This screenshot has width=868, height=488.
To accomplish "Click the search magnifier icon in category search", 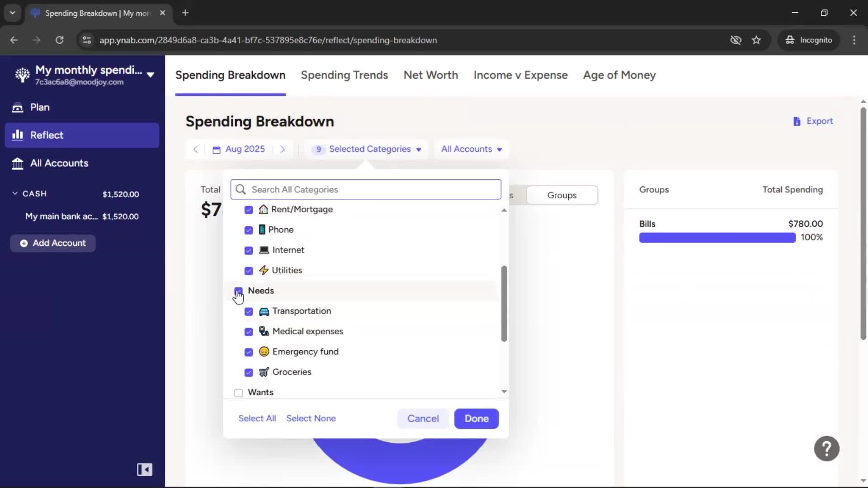I will pos(241,189).
